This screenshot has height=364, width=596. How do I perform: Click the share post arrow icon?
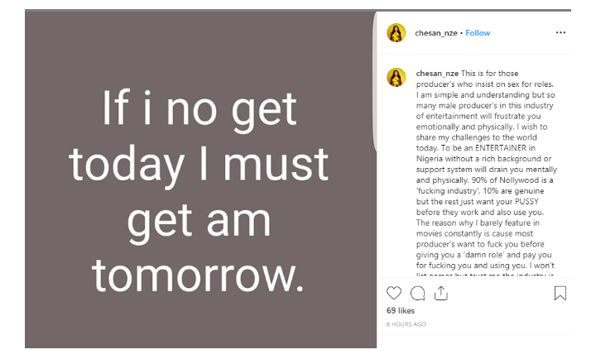point(440,293)
